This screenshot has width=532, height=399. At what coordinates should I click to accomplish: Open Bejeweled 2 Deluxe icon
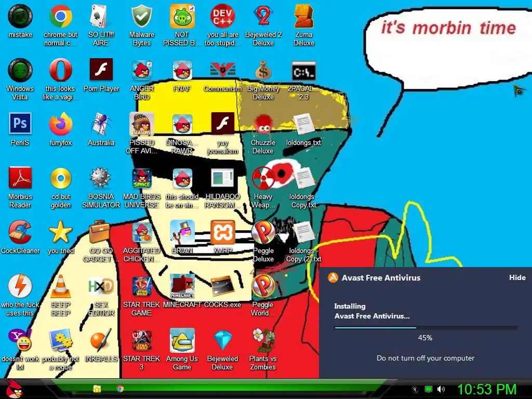coord(263,16)
